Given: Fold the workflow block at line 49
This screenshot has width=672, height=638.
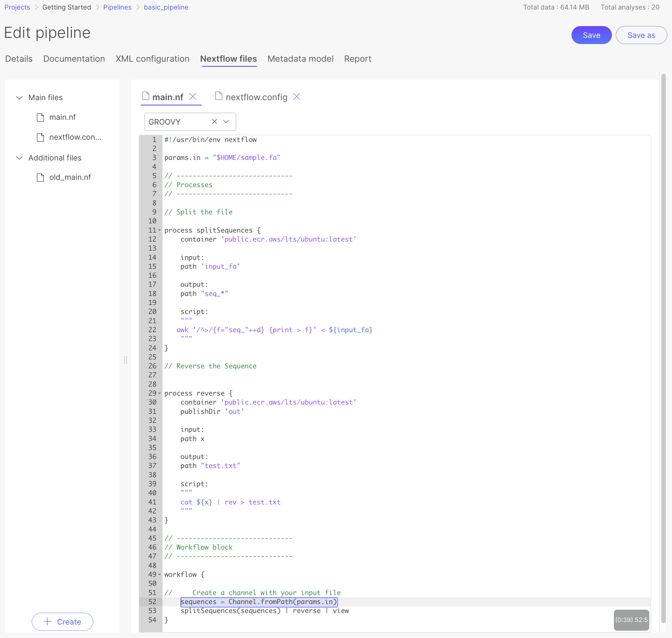Looking at the screenshot, I should pos(159,574).
